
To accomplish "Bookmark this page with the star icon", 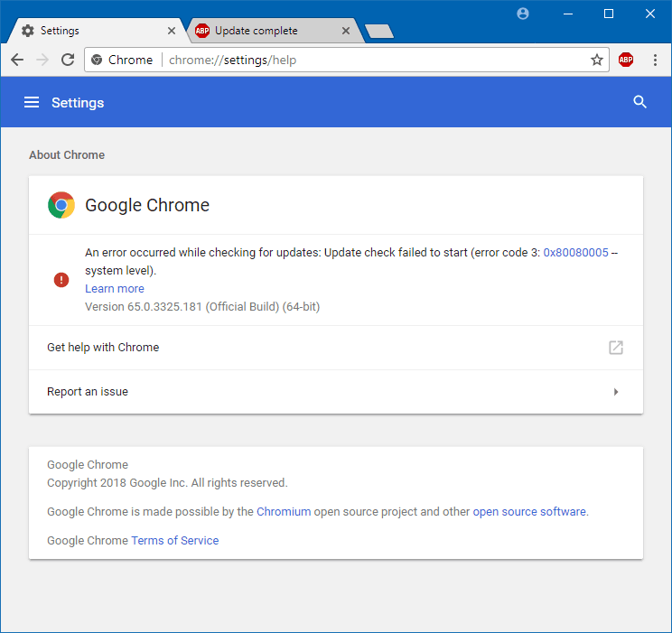I will click(x=596, y=60).
